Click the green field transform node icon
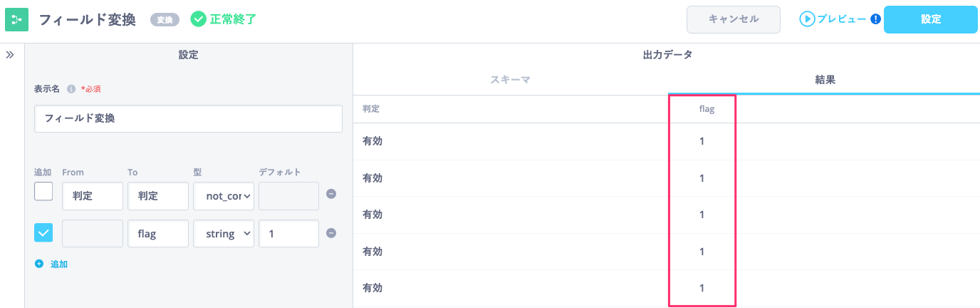 click(x=16, y=20)
